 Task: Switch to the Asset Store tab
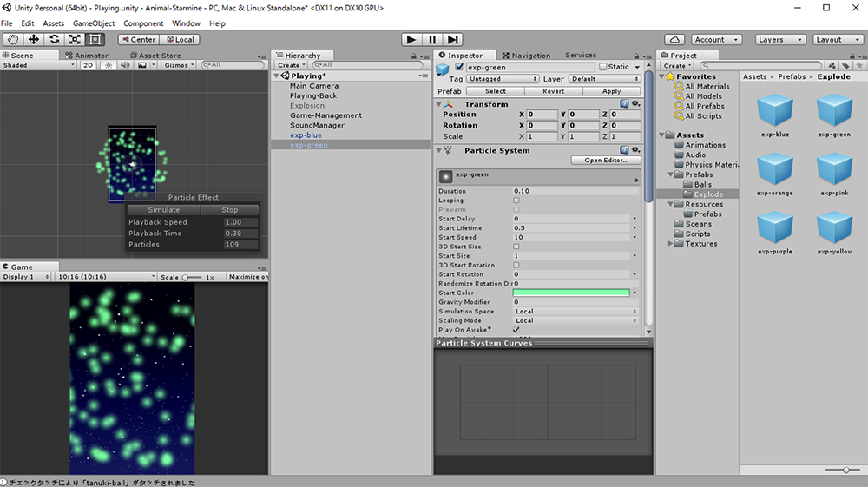click(155, 56)
